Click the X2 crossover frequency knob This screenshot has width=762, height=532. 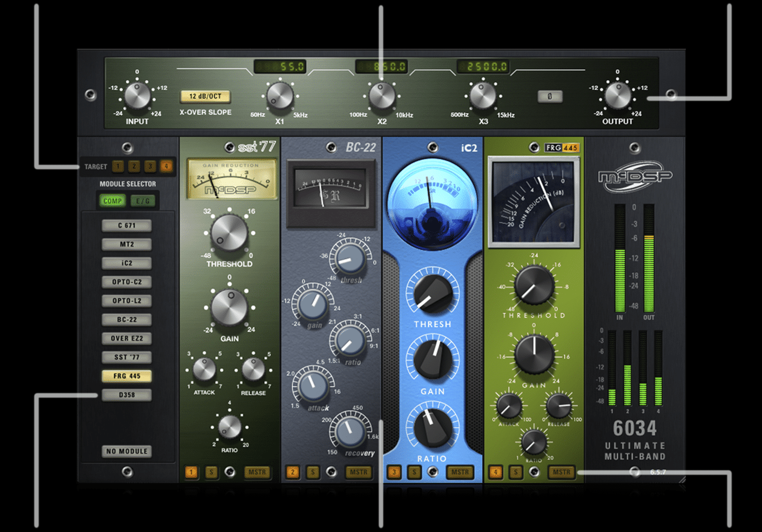click(x=382, y=96)
